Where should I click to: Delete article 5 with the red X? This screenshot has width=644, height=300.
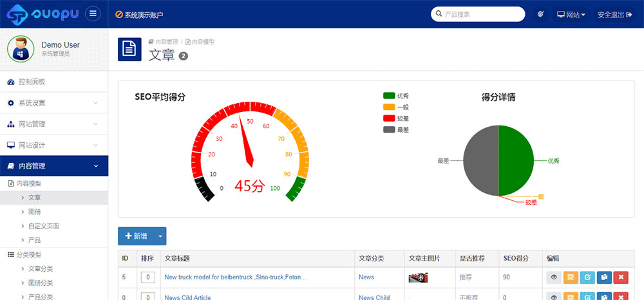click(621, 277)
